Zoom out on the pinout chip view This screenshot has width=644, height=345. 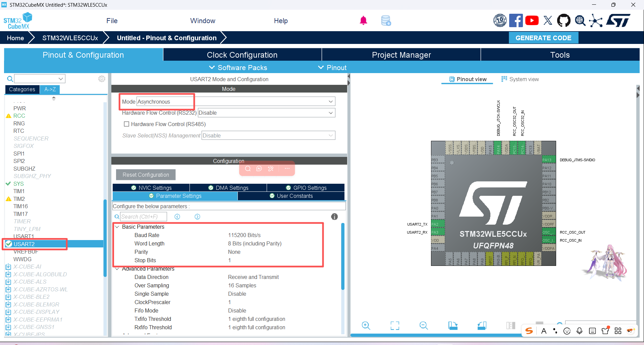(x=424, y=326)
